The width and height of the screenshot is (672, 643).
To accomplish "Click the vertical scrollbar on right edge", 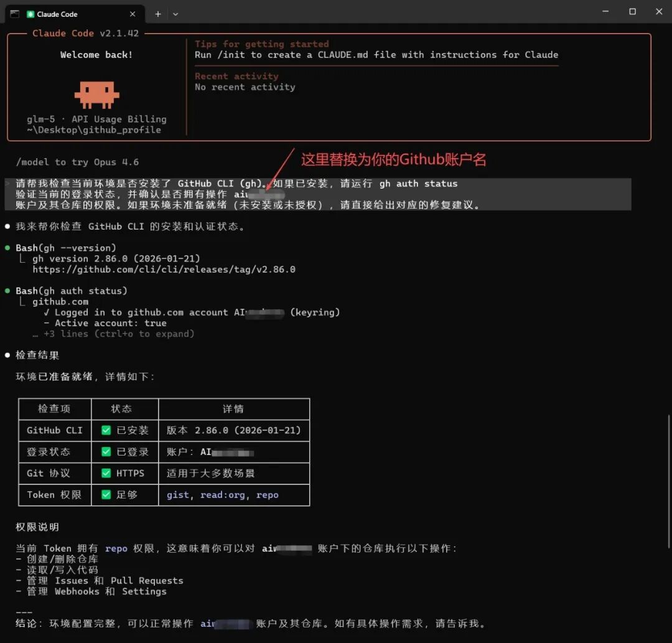I will pyautogui.click(x=668, y=481).
